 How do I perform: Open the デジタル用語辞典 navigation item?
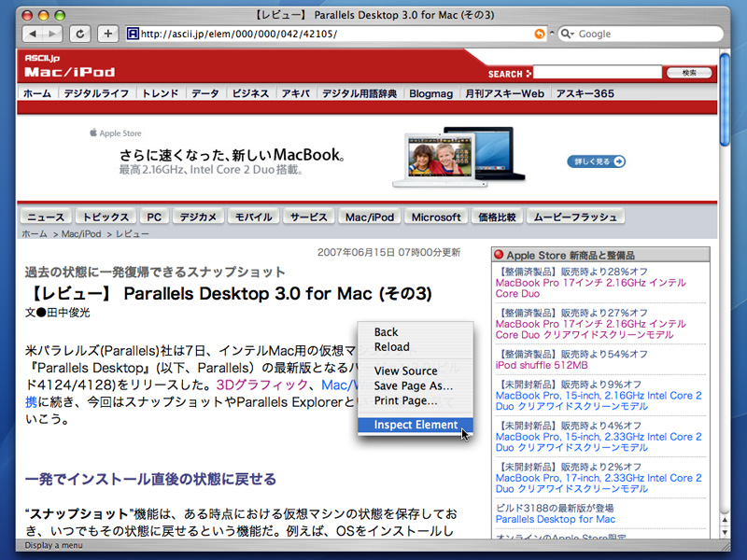tap(359, 93)
